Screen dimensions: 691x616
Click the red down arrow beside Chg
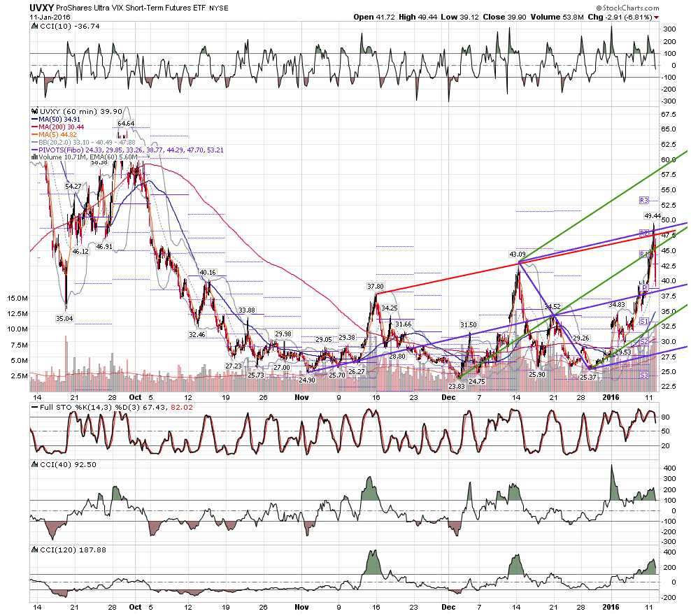click(657, 17)
